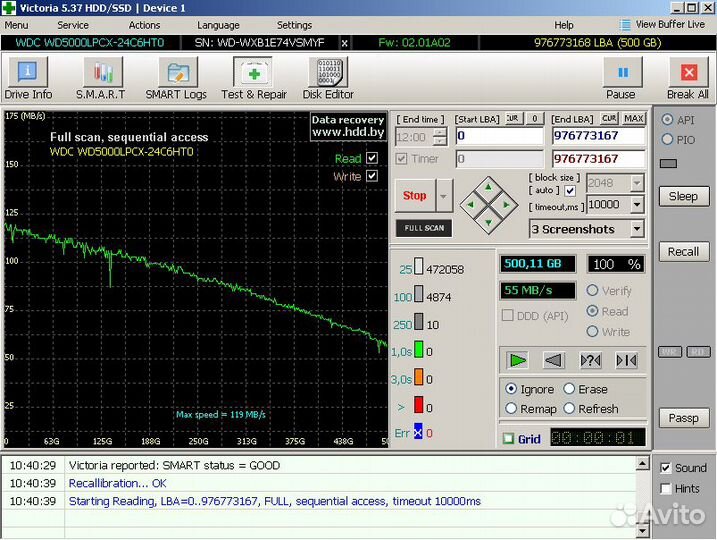Open View Buffer Live

point(662,25)
